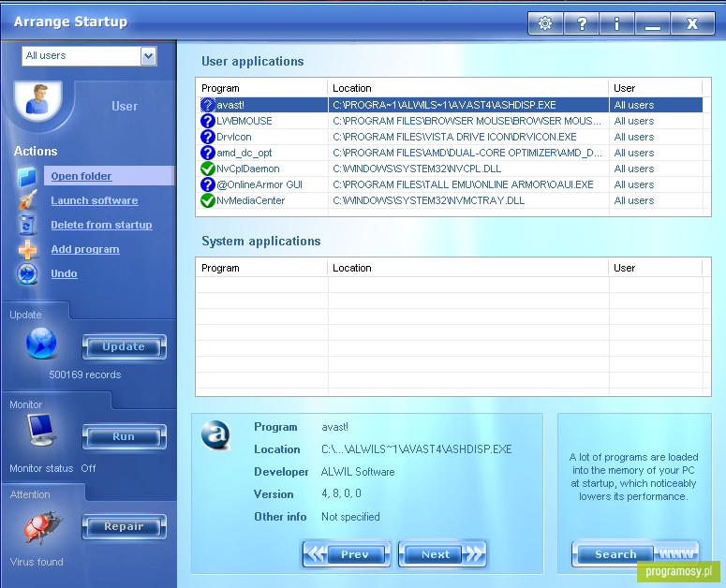Click the orange plus icon beside Add program

coord(28,249)
